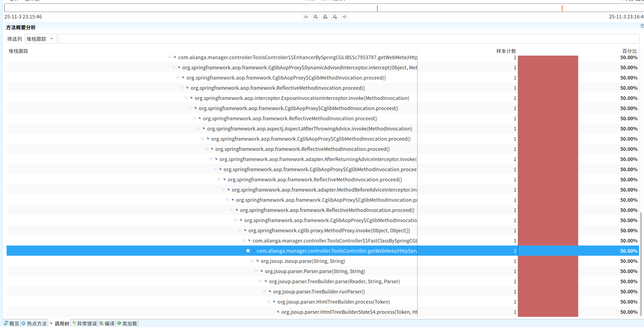Open the 堆栈跟踪 filter column dropdown
The image size is (644, 327).
point(40,39)
